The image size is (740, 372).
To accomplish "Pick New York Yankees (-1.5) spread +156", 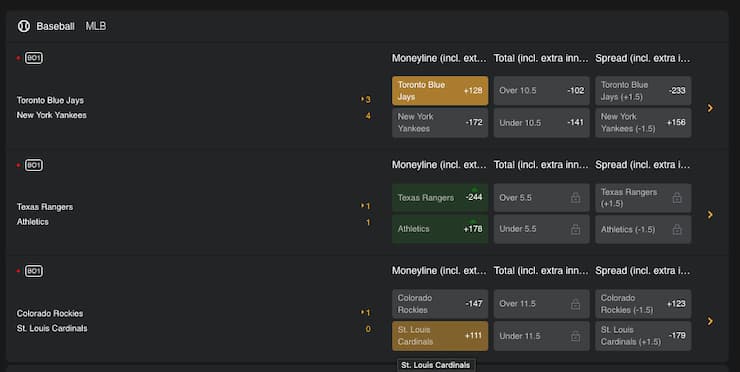I will (x=643, y=123).
